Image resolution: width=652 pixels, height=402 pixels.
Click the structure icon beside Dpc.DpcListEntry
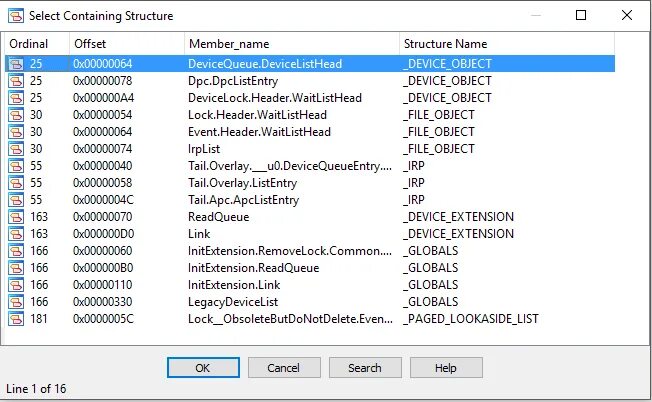click(16, 81)
